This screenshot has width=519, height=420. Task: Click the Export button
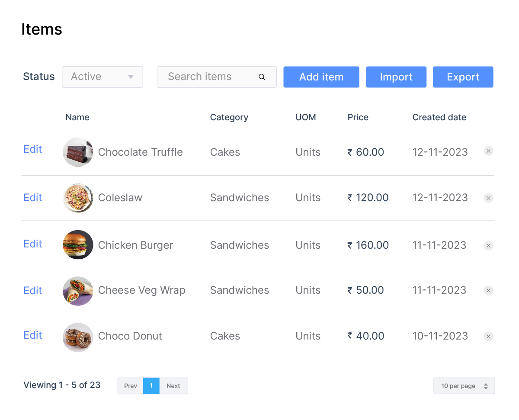click(463, 77)
